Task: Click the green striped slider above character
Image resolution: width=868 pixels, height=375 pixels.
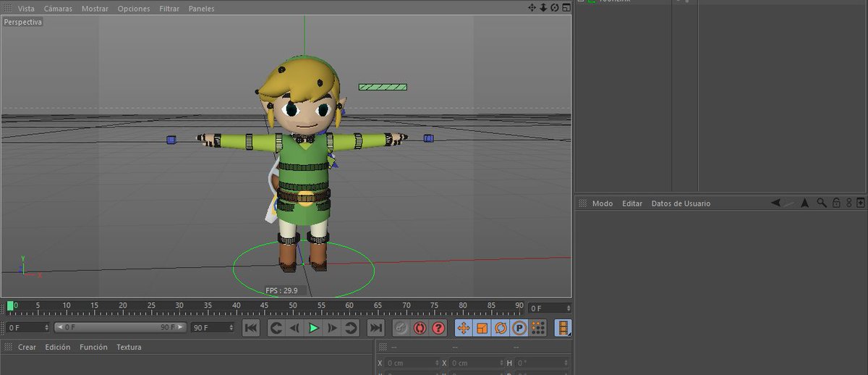Action: tap(383, 87)
